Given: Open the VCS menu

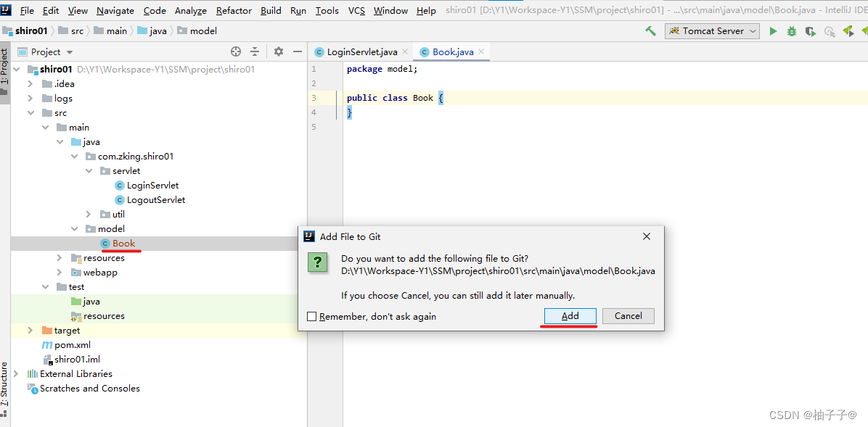Looking at the screenshot, I should pos(356,10).
